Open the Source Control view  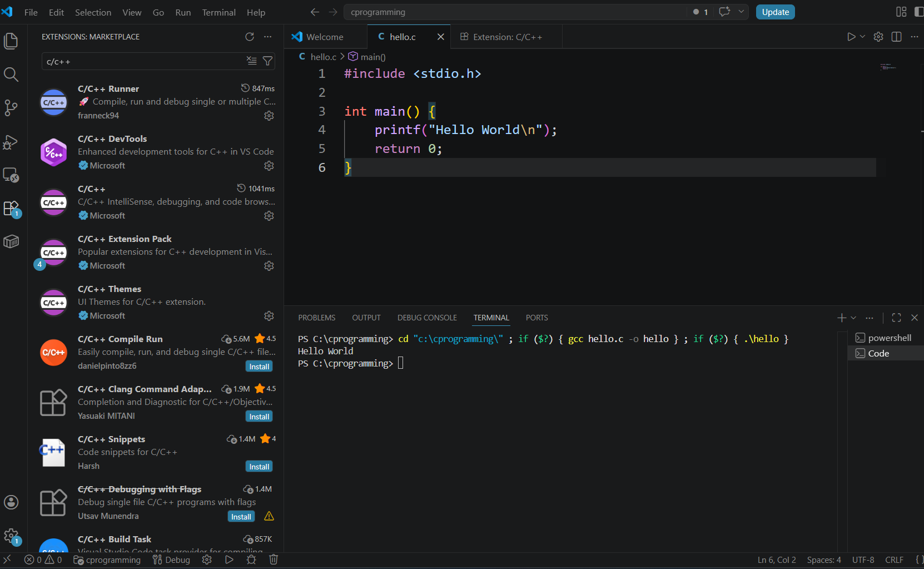(x=11, y=108)
